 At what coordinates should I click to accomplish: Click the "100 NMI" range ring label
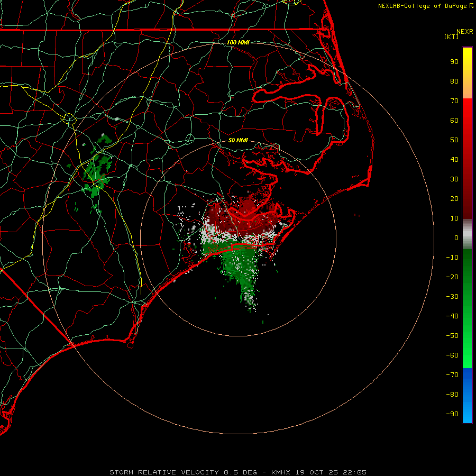coord(238,42)
